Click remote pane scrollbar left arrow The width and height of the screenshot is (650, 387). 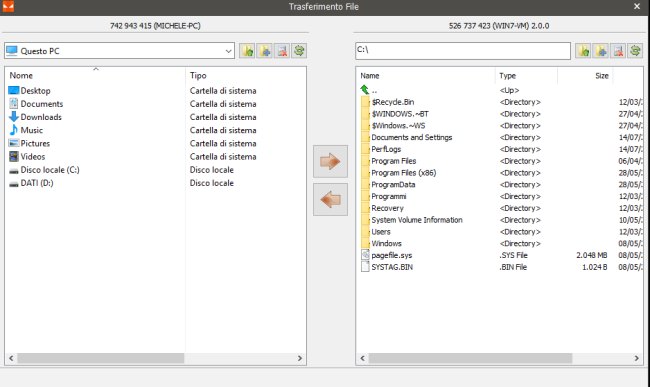(x=363, y=358)
